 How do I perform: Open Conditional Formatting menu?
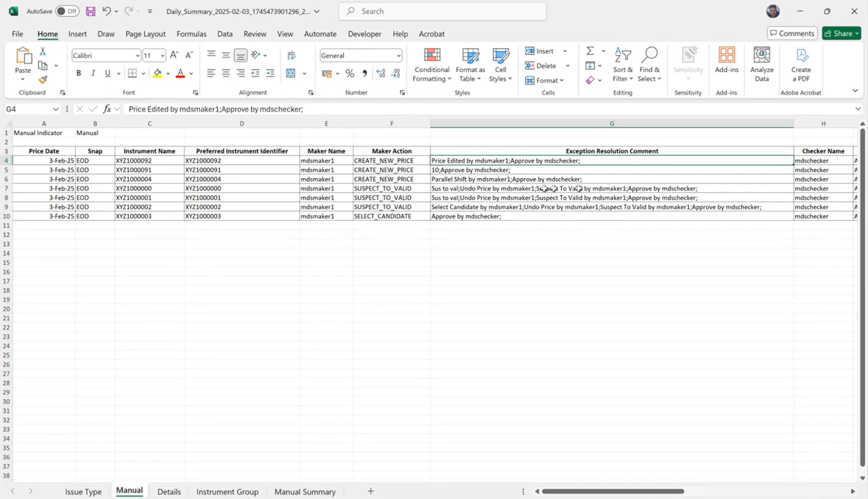pos(432,65)
